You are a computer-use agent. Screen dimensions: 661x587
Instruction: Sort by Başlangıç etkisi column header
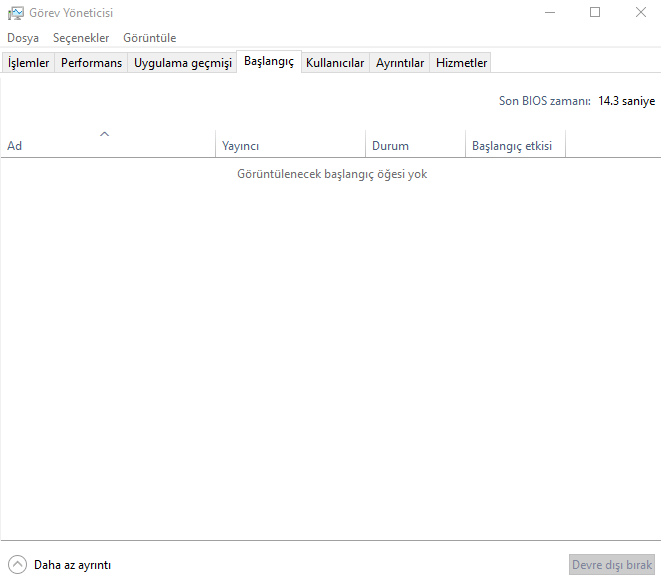(x=515, y=144)
